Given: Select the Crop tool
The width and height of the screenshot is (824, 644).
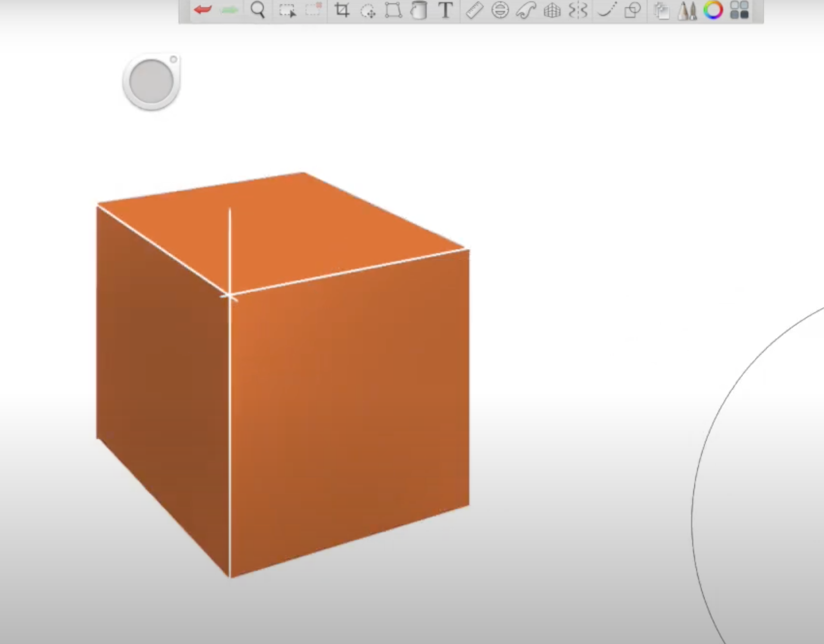Looking at the screenshot, I should 342,10.
